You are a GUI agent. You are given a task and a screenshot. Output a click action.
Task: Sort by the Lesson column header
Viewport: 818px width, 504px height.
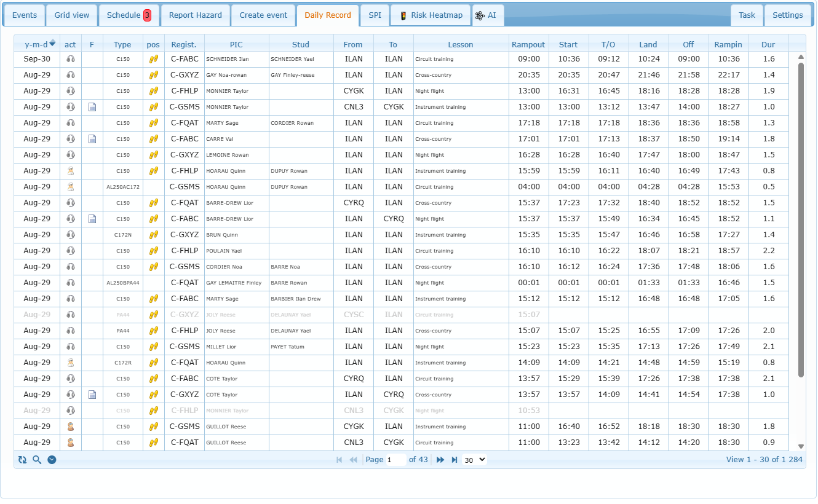[461, 44]
